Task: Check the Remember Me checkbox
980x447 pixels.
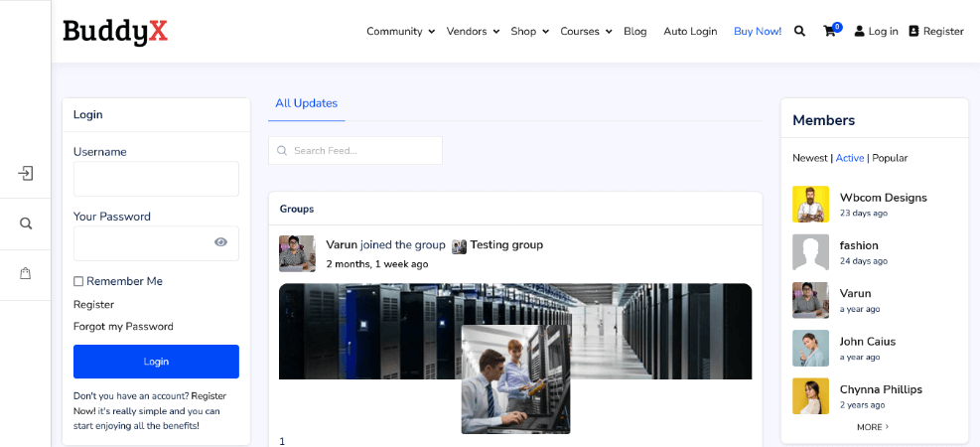Action: point(78,282)
